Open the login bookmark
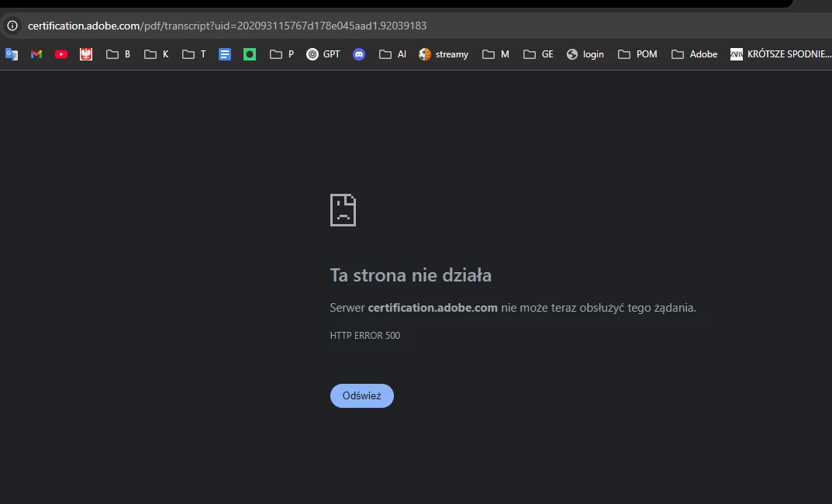 coord(585,54)
